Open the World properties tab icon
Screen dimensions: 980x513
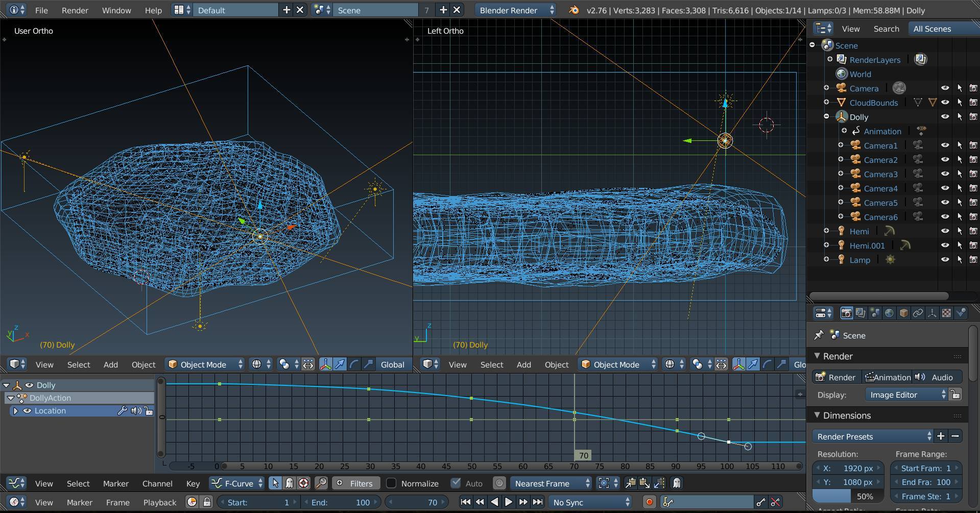(889, 313)
